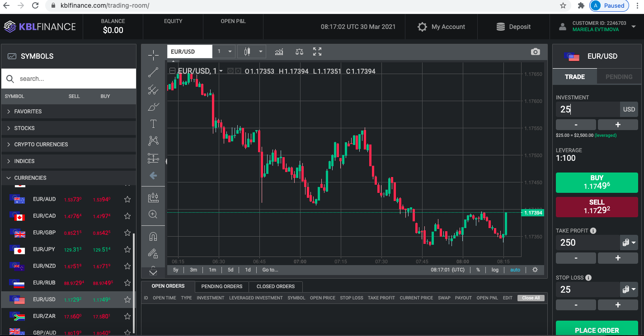Toggle EUR/USD star favorite

(127, 299)
